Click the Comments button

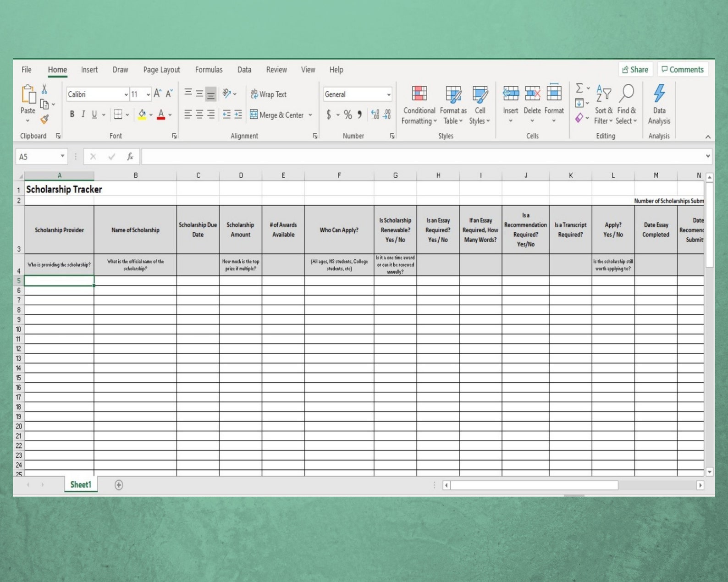tap(683, 70)
